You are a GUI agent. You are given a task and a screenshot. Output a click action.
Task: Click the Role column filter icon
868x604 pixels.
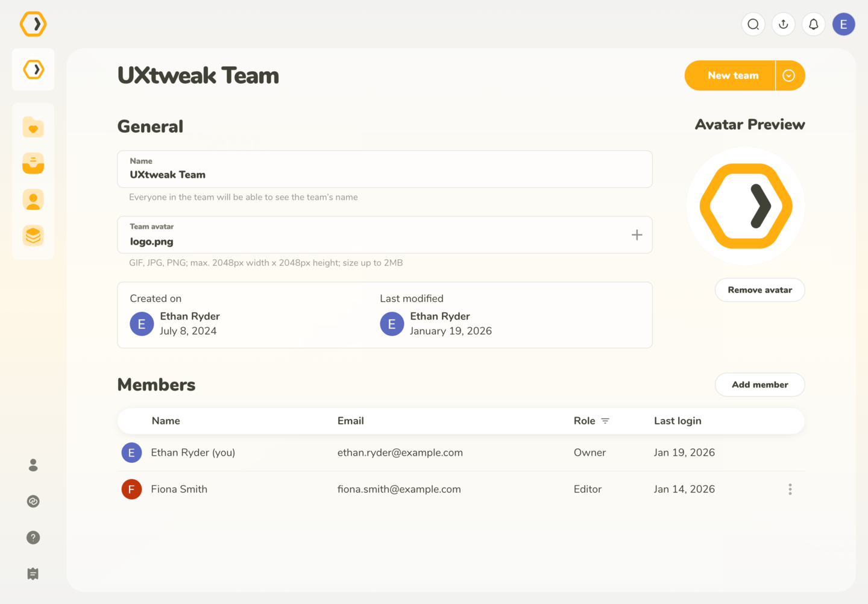pyautogui.click(x=605, y=421)
